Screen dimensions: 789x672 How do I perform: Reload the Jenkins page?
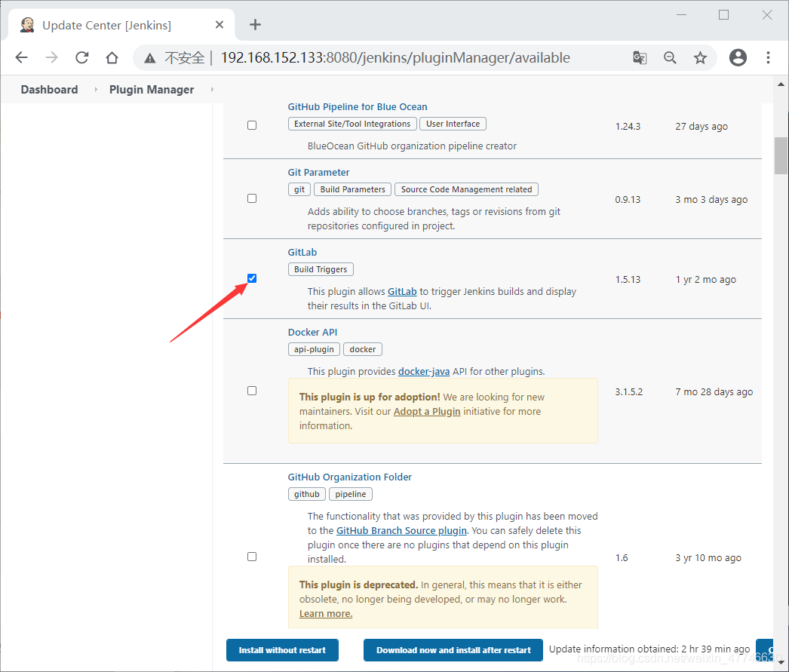tap(82, 57)
